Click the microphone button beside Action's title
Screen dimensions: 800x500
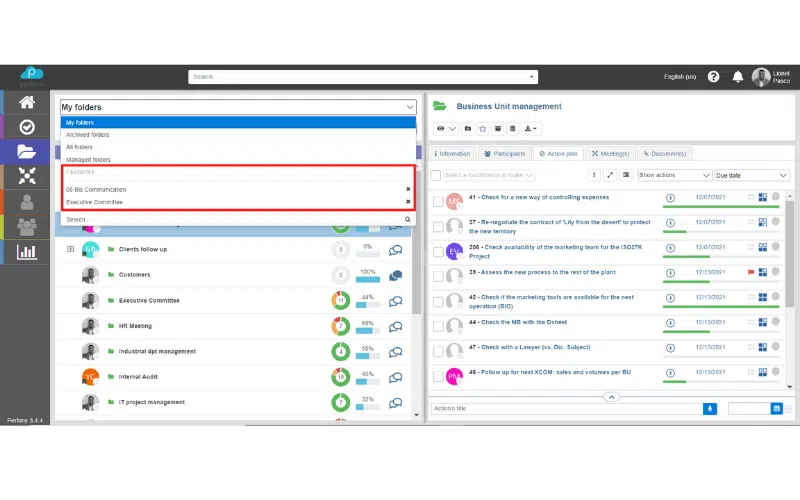click(x=710, y=408)
